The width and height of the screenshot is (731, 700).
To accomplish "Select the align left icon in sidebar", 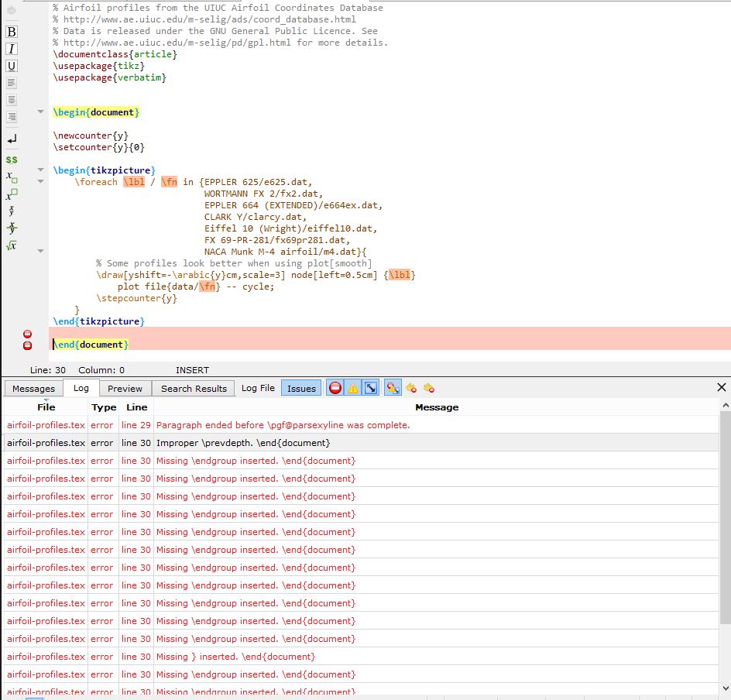I will 12,83.
